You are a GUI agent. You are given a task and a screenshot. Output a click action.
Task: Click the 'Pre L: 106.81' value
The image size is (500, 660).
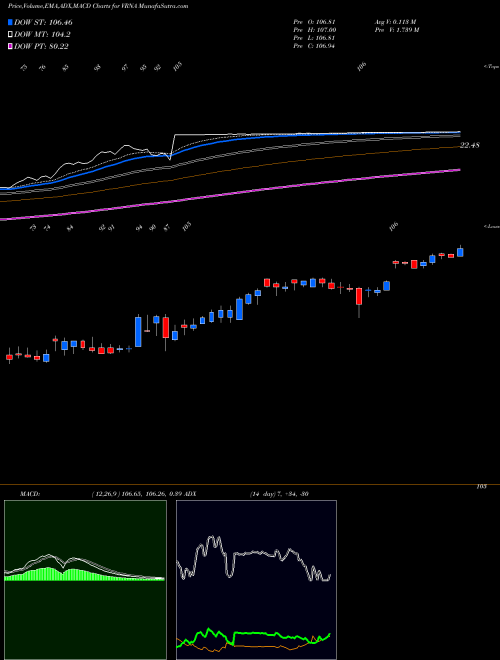coord(314,38)
